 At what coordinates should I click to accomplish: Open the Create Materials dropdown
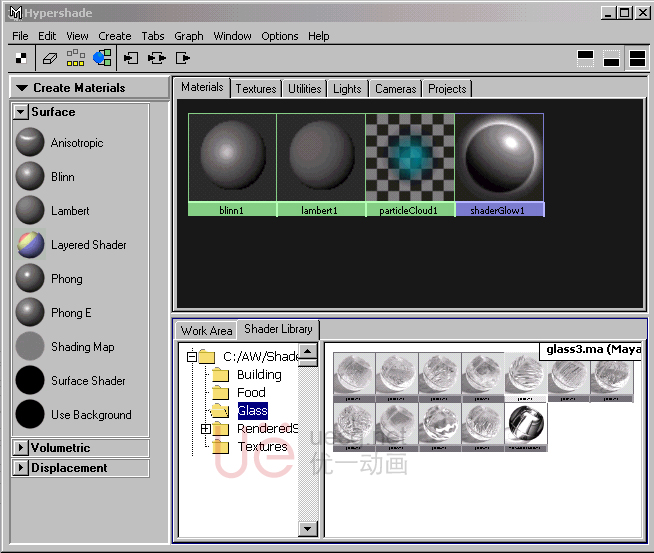tap(89, 88)
